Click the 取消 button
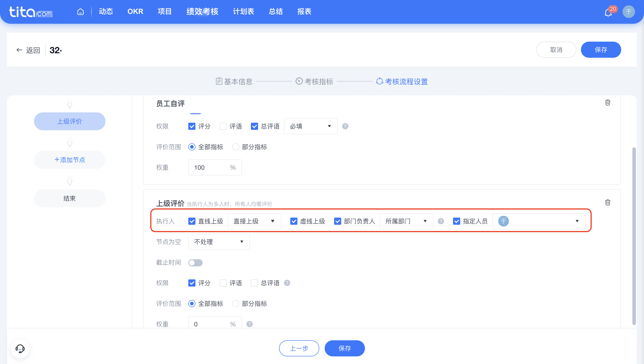 (556, 49)
